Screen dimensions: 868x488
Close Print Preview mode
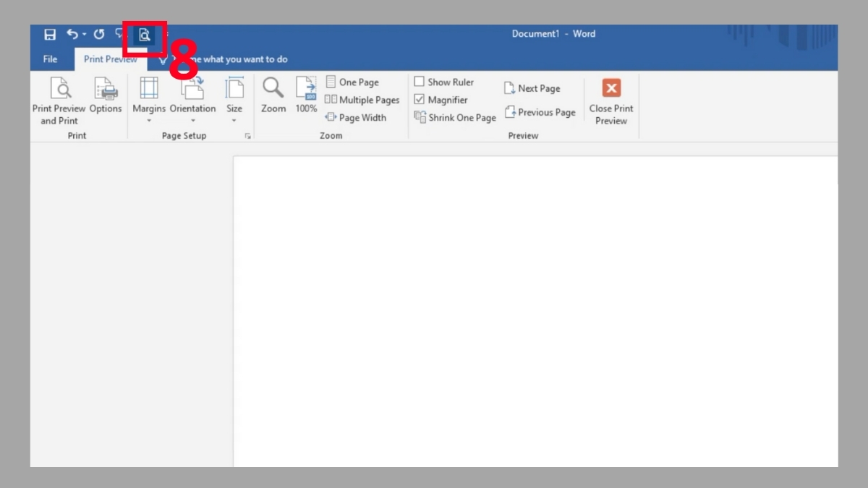(611, 101)
